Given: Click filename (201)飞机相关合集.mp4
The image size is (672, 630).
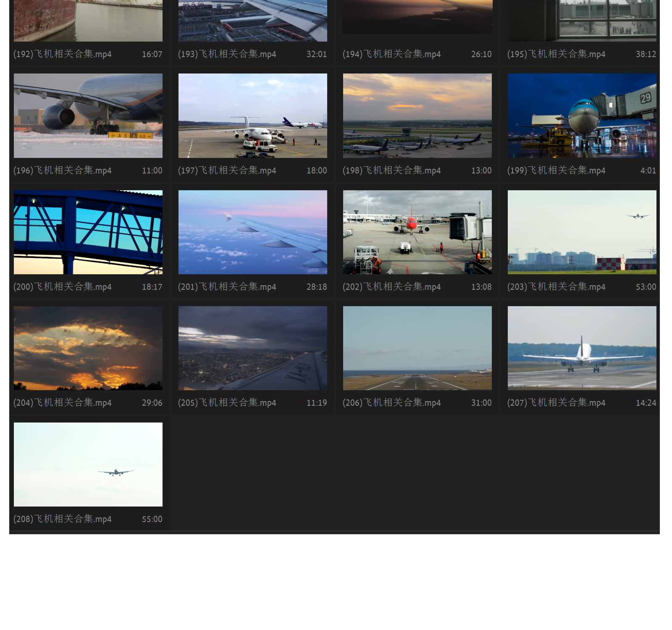Looking at the screenshot, I should [227, 287].
